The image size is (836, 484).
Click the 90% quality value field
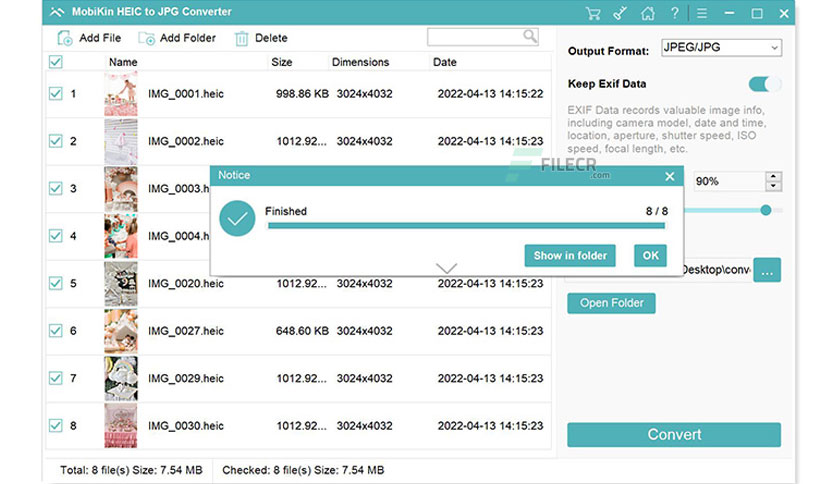pos(729,181)
